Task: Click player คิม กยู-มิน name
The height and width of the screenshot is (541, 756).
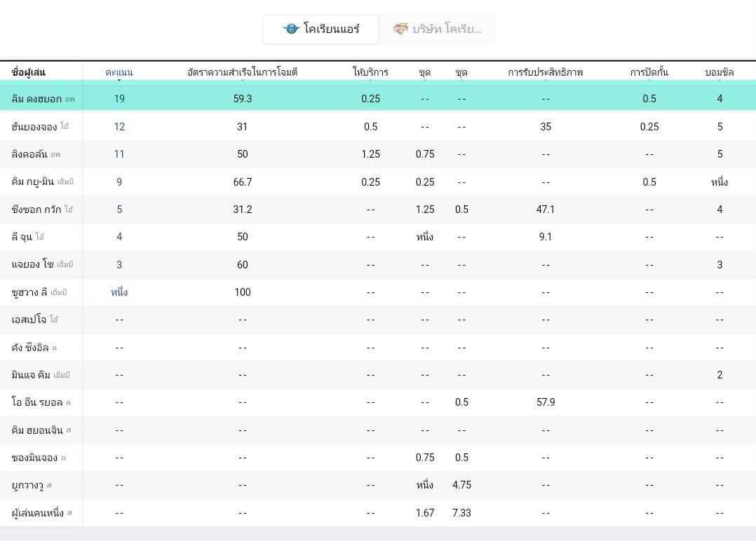Action: pos(33,182)
